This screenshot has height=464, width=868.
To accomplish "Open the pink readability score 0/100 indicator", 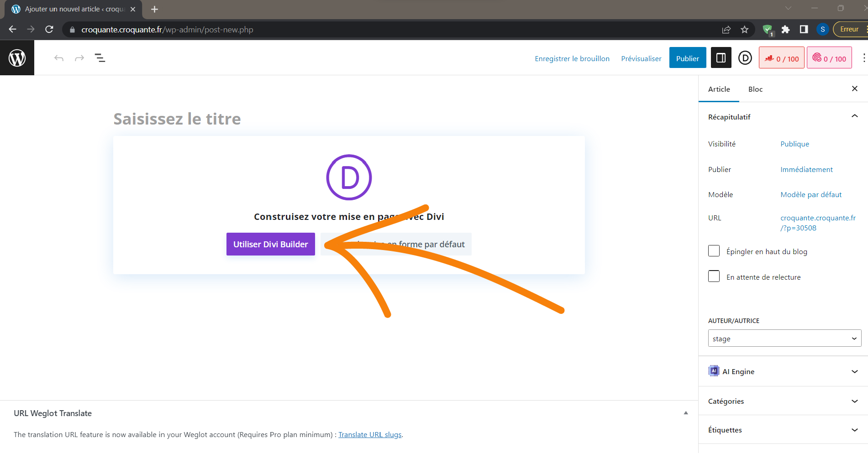I will point(829,58).
